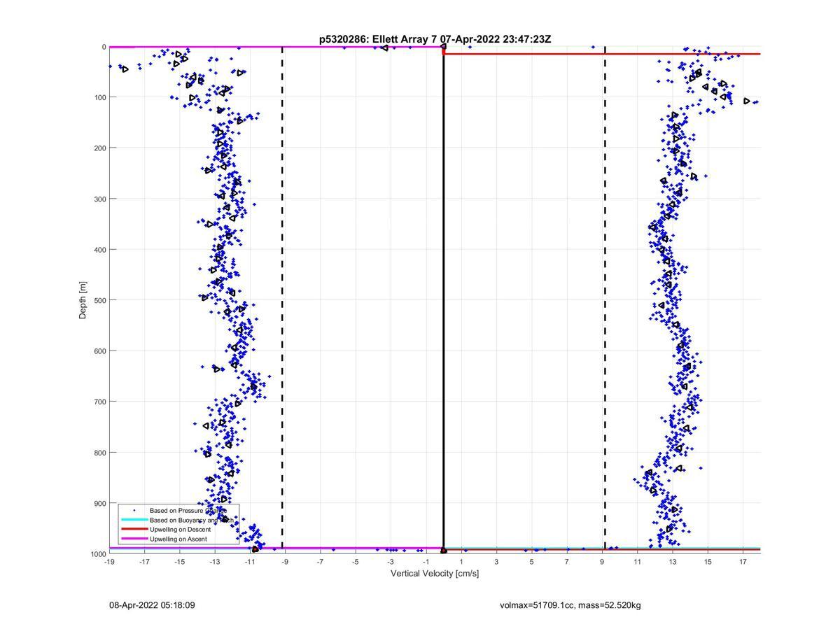
Task: Click the 'Upwelling on Ascent' legend entry
Action: click(178, 539)
